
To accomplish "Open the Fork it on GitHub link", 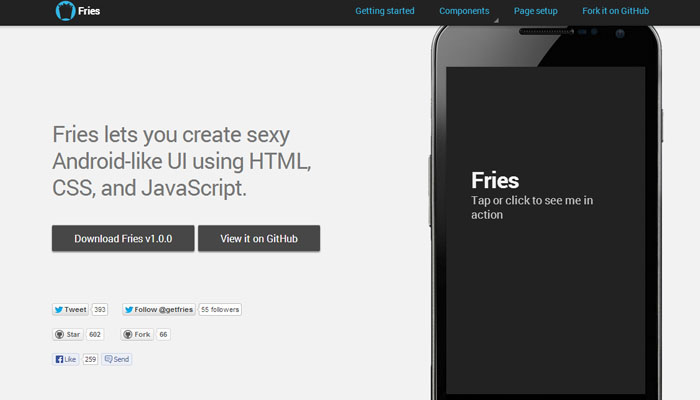I will point(615,11).
